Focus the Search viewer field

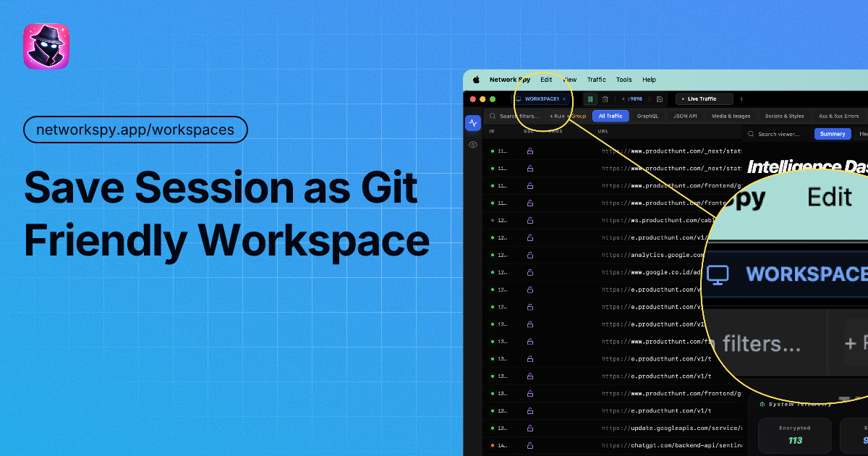click(778, 134)
